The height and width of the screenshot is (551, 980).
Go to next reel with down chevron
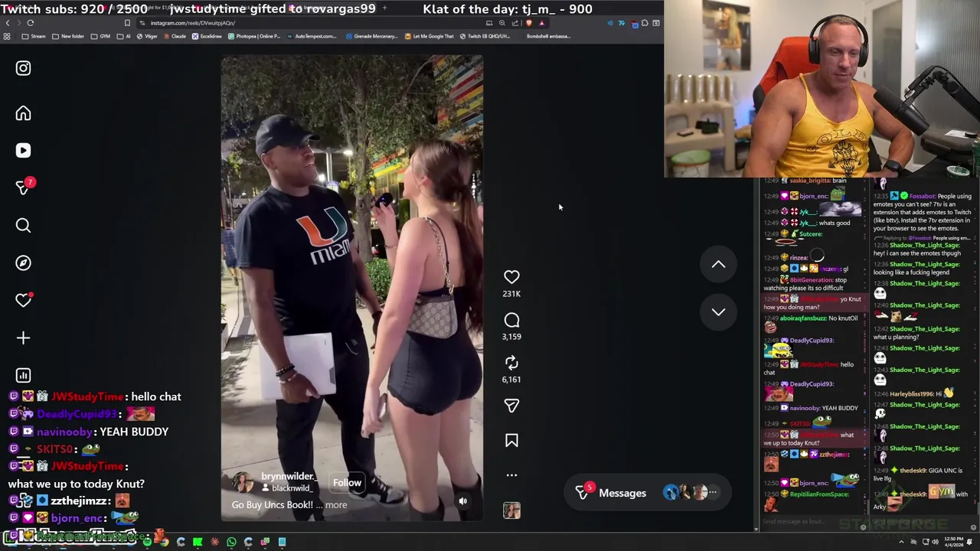tap(718, 311)
